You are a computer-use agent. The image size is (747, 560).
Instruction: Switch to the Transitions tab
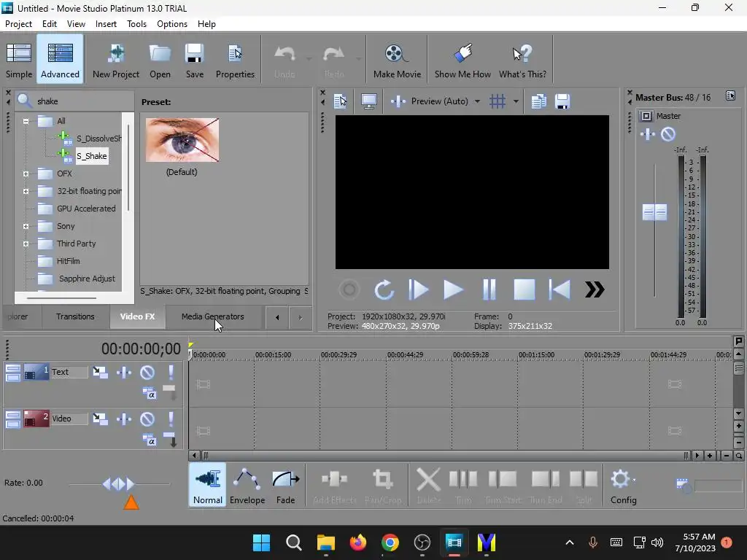(75, 316)
